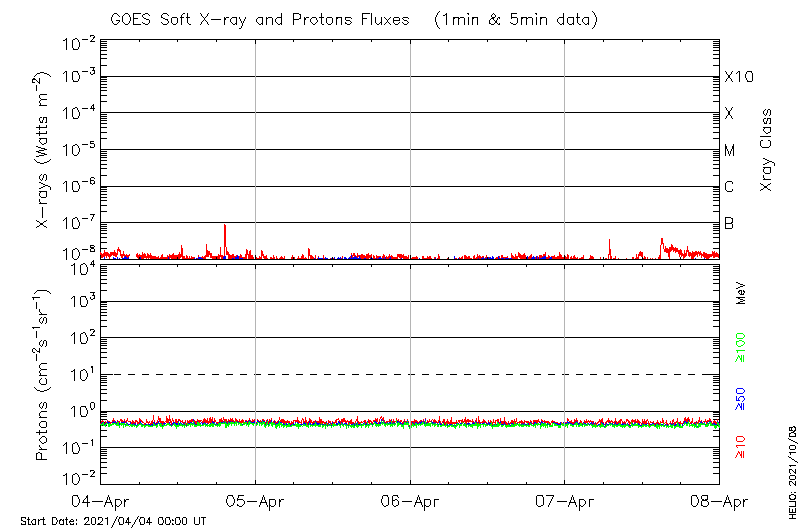Select the B class label

(729, 223)
